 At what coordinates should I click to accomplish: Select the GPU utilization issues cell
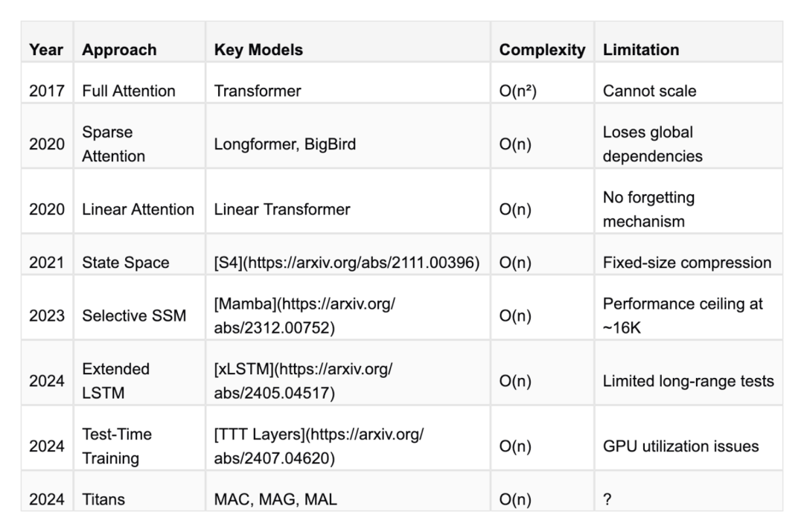tap(680, 446)
